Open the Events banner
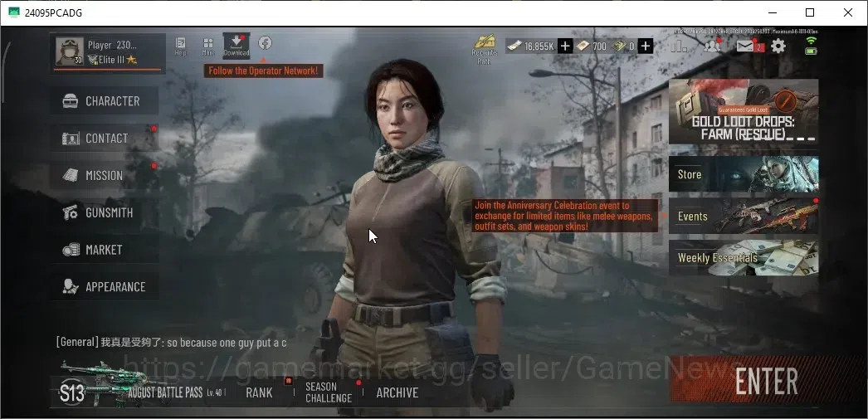This screenshot has height=419, width=868. point(744,216)
